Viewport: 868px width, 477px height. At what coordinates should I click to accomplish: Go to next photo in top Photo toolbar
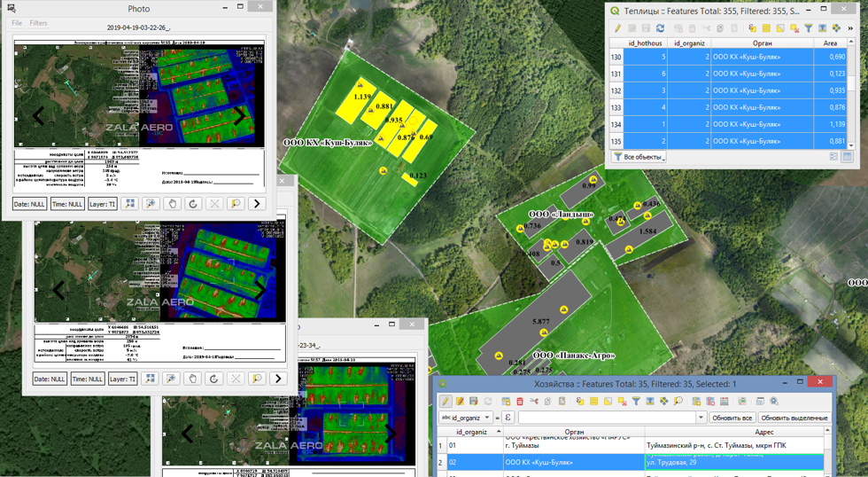(x=257, y=204)
